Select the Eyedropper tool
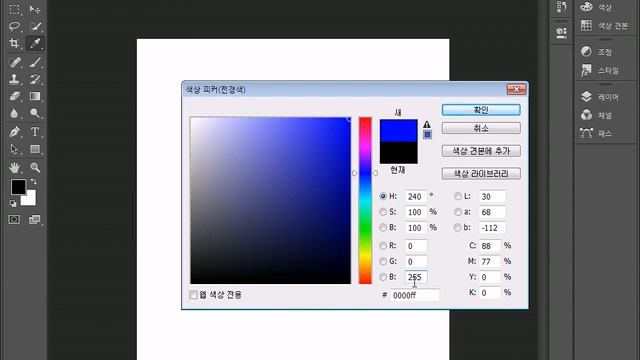This screenshot has width=640, height=360. click(x=35, y=43)
